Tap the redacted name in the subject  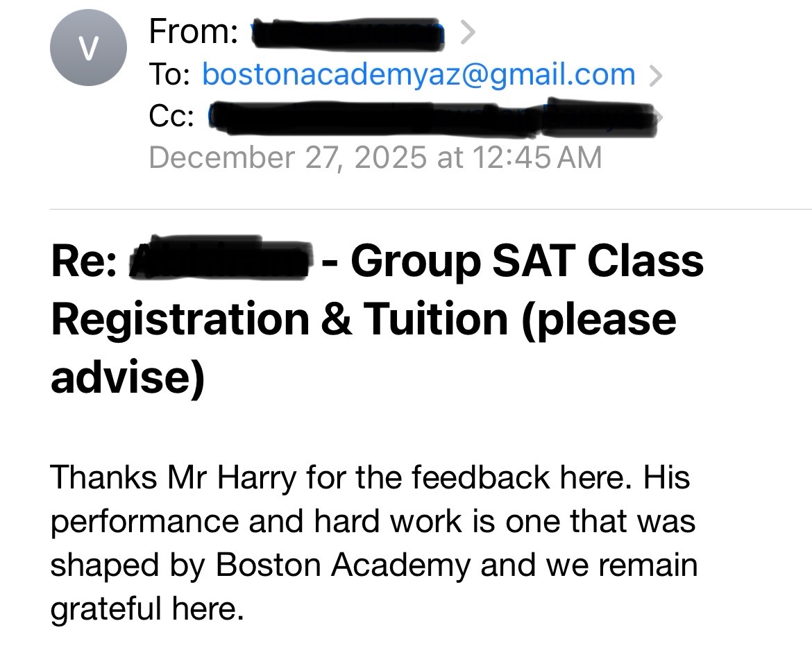(221, 262)
